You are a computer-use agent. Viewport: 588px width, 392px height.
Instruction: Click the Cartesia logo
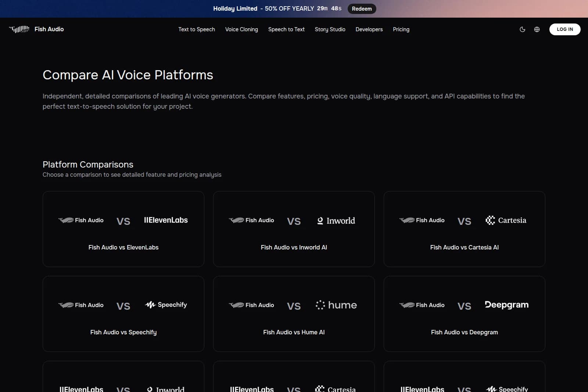click(506, 220)
